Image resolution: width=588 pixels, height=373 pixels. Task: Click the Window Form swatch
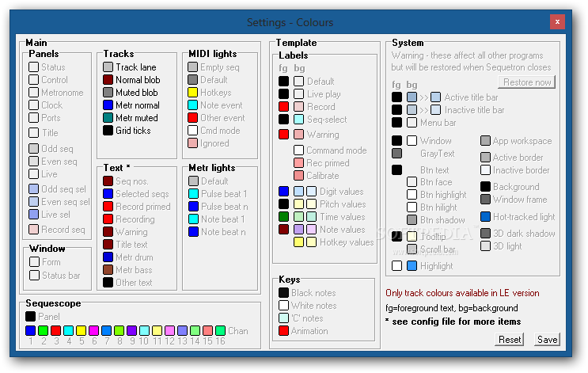(35, 262)
